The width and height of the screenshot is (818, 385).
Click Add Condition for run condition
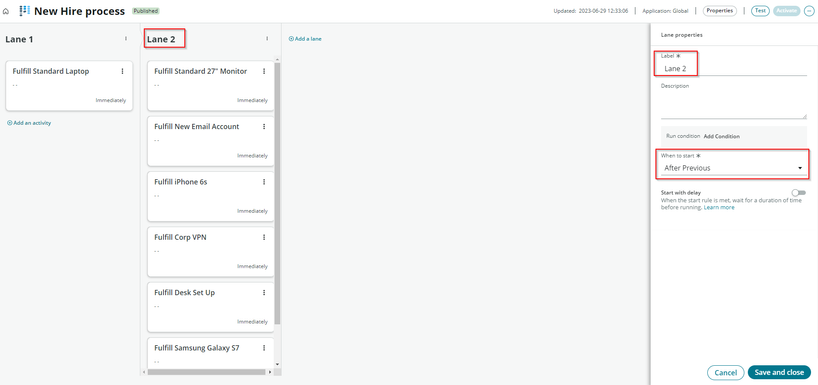click(721, 136)
